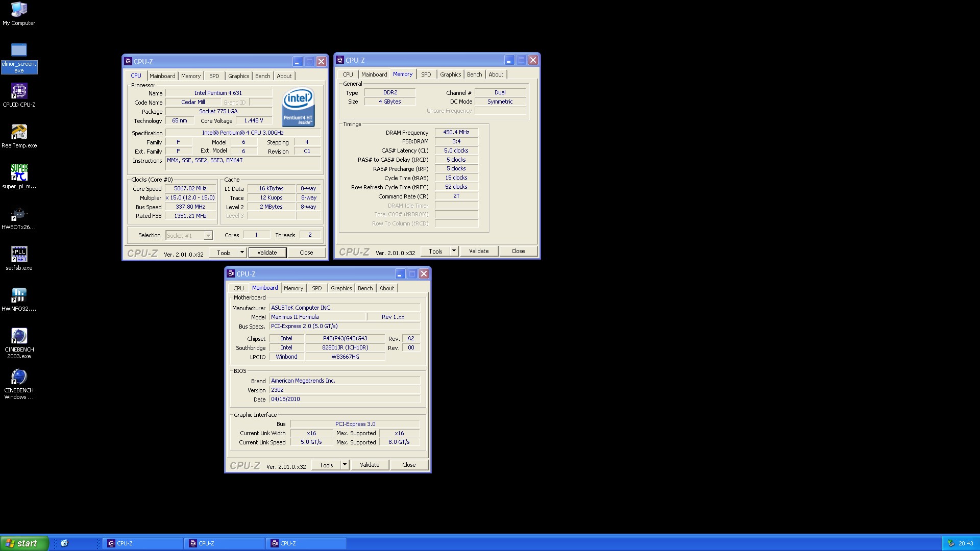Click Tools button in the CPU window
980x551 pixels.
tap(224, 253)
